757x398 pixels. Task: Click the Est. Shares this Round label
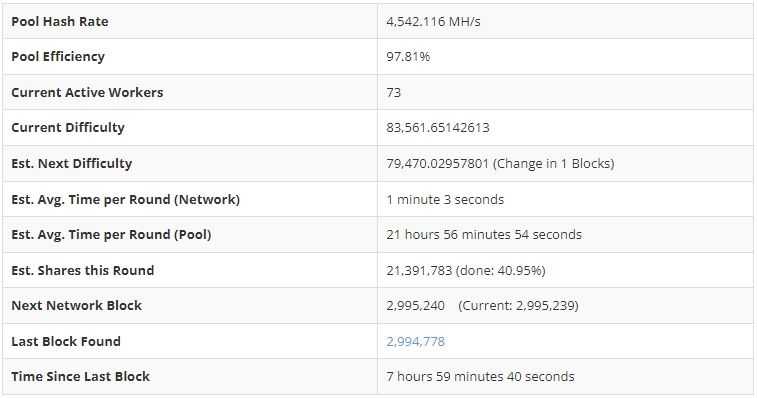[83, 270]
